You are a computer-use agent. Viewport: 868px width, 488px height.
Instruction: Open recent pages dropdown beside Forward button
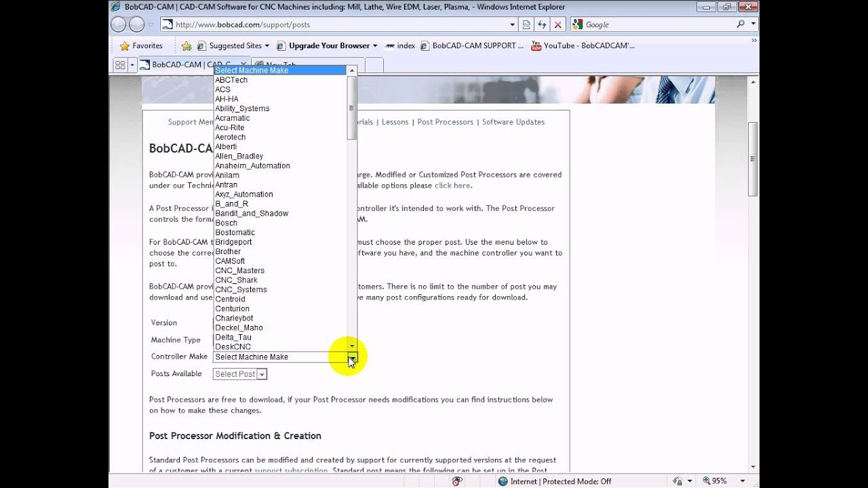click(x=151, y=24)
